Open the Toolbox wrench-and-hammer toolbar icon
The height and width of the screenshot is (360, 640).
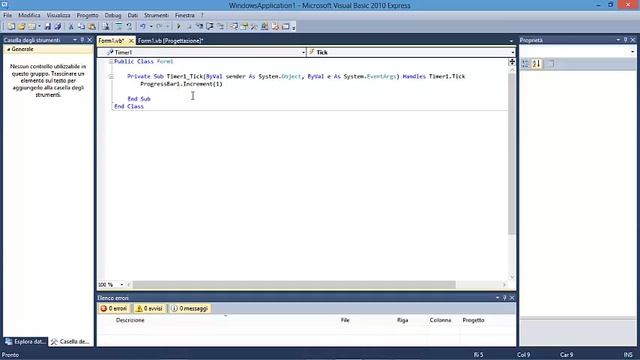point(254,27)
